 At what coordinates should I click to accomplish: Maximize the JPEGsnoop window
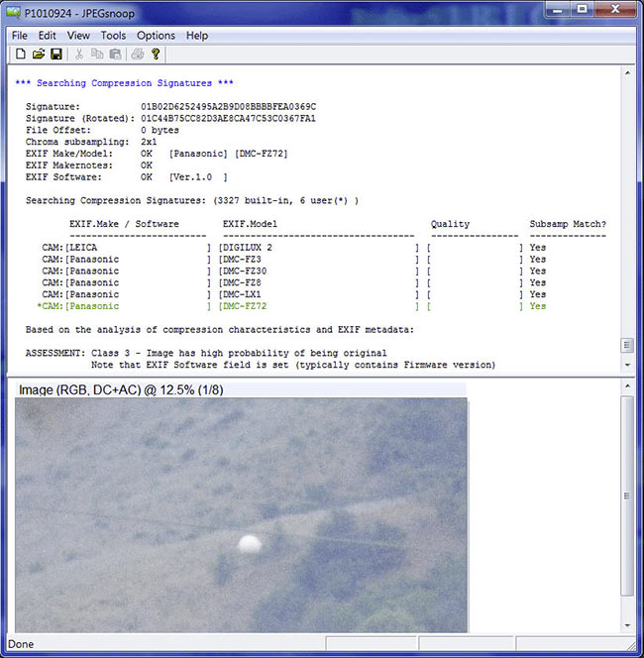click(x=582, y=9)
